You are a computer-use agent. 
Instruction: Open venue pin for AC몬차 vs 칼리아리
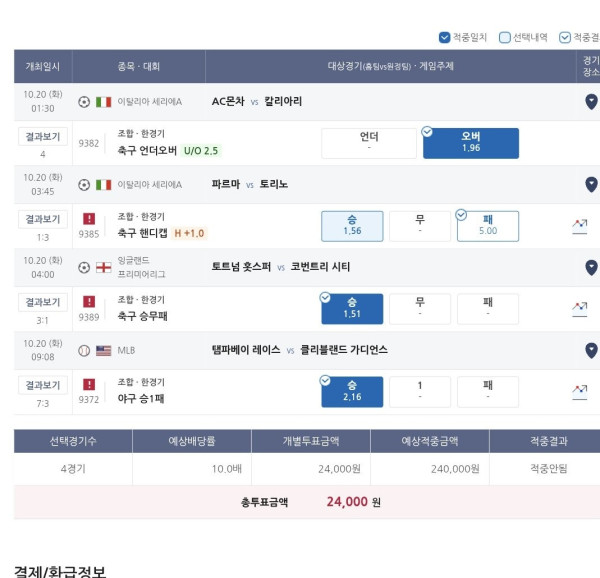click(x=591, y=102)
